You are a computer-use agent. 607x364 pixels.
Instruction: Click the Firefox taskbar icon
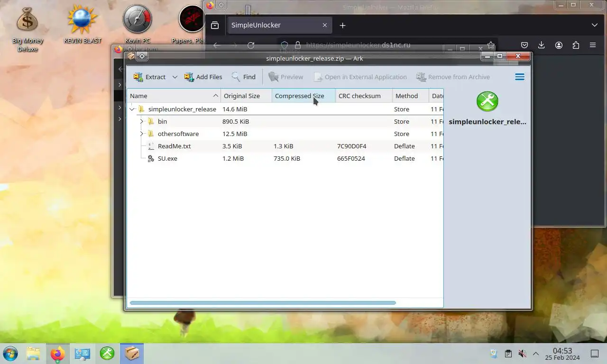(x=58, y=354)
